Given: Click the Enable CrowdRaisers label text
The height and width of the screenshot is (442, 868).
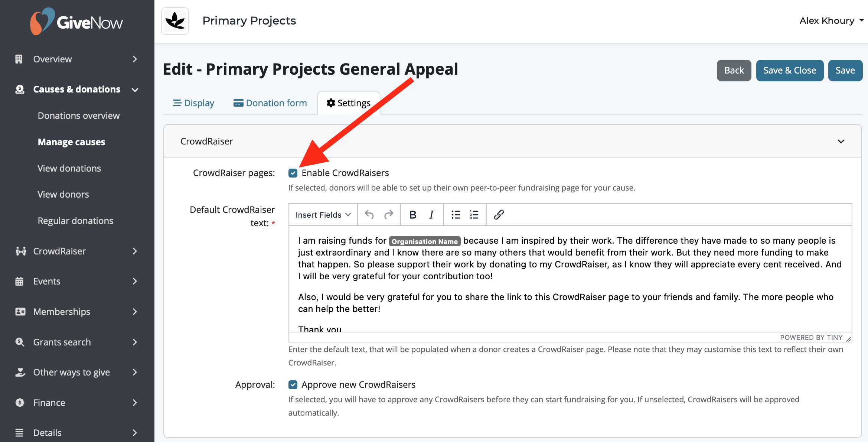Looking at the screenshot, I should click(345, 173).
